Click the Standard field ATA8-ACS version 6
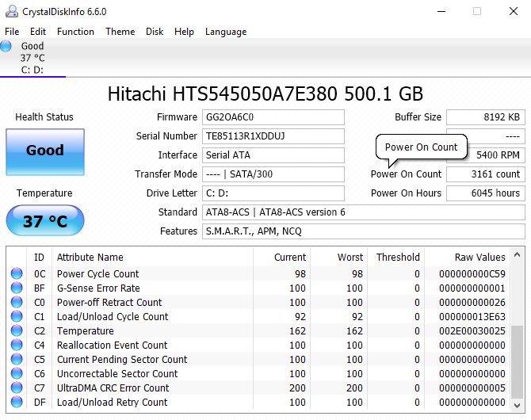The image size is (531, 420). click(x=364, y=212)
